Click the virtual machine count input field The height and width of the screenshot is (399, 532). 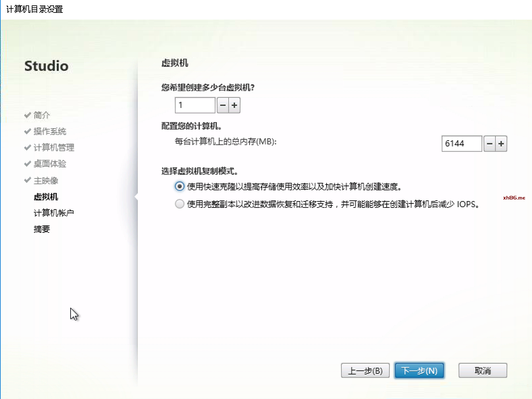click(x=195, y=105)
